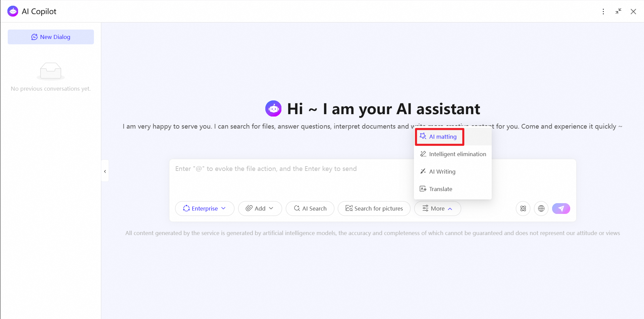The image size is (644, 319).
Task: Toggle the globe web search icon
Action: 541,209
